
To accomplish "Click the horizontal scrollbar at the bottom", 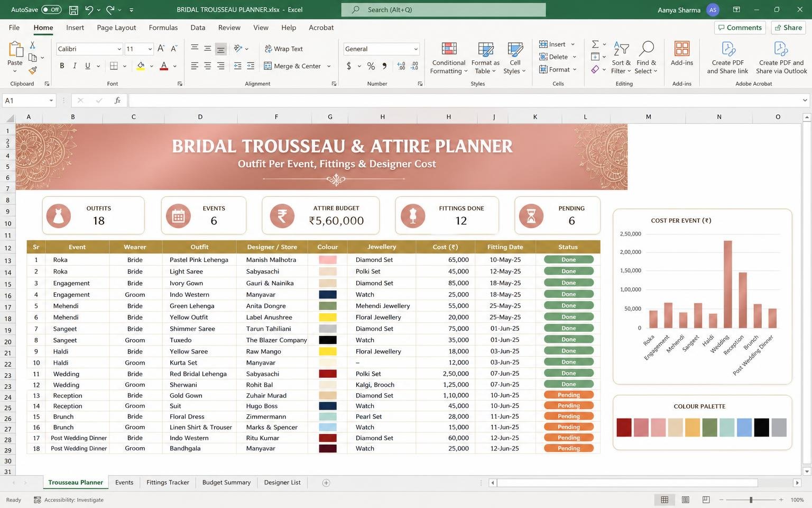I will [x=627, y=483].
